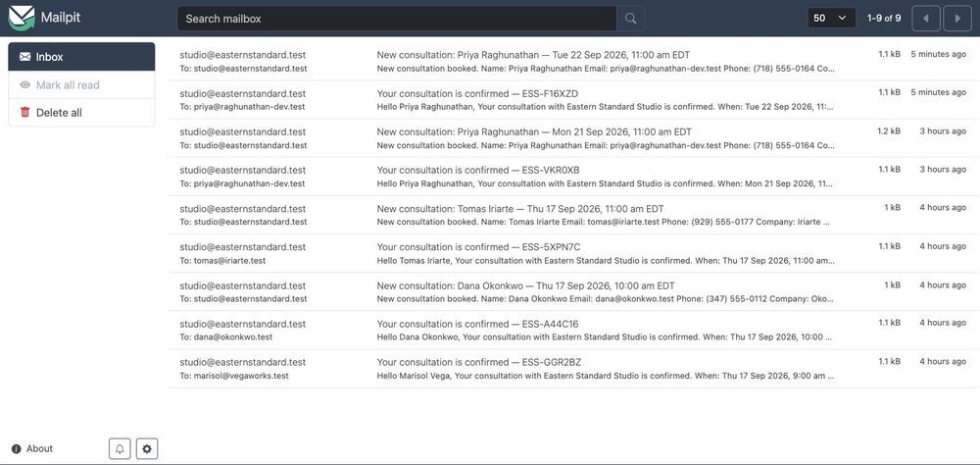Click preview mentioning Phone: (347) 555-0112
Screen dimensions: 980x465
[605, 299]
